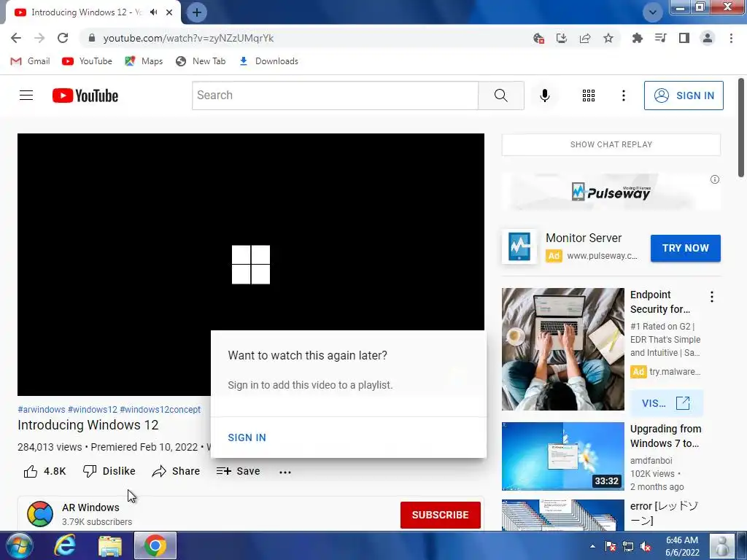The height and width of the screenshot is (560, 747).
Task: Open AR Windows channel name link
Action: pos(90,507)
